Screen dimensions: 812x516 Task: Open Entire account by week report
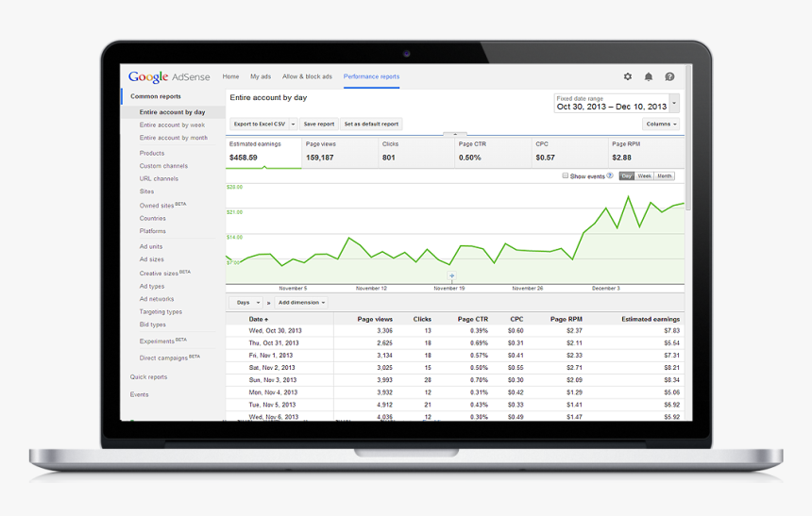click(172, 125)
